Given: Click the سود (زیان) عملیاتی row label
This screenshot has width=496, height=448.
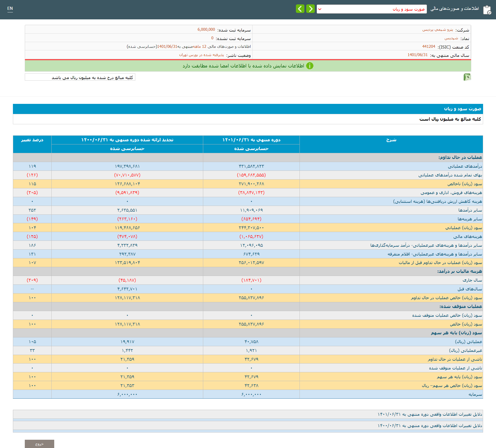Looking at the screenshot, I should 463,228.
